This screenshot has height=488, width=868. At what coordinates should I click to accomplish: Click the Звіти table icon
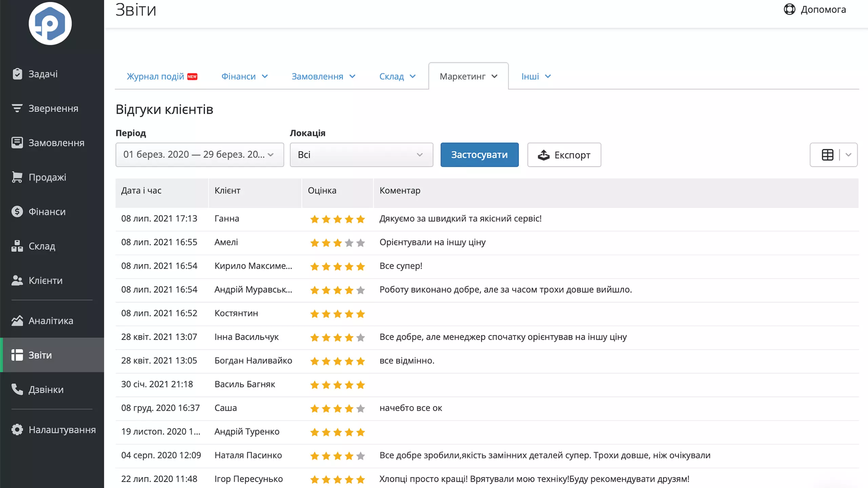pyautogui.click(x=17, y=355)
